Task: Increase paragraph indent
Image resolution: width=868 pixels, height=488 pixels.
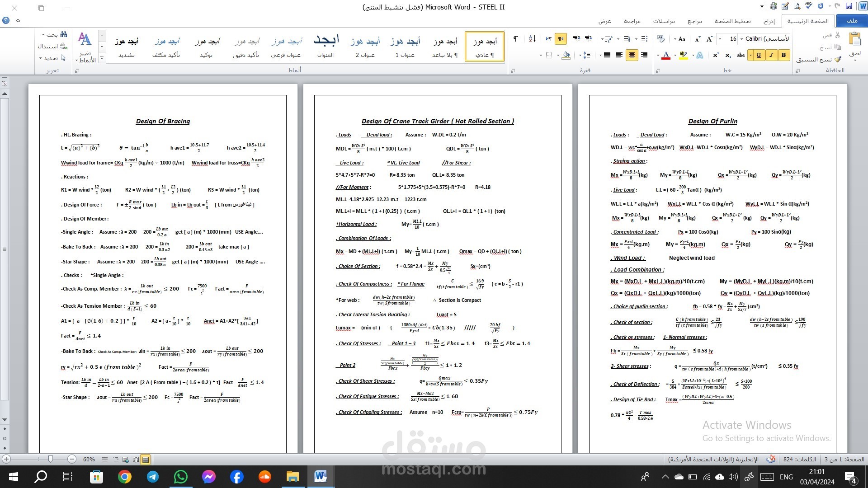Action: [x=576, y=39]
